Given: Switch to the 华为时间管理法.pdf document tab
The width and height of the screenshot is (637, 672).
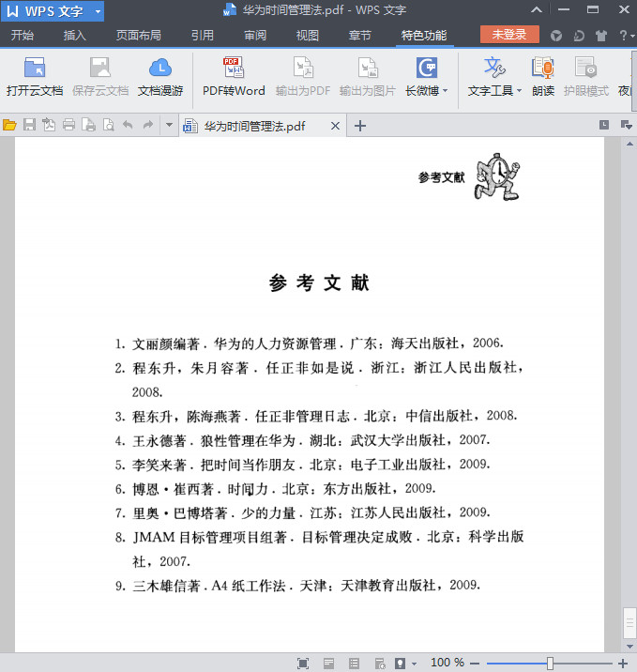Looking at the screenshot, I should [x=254, y=126].
